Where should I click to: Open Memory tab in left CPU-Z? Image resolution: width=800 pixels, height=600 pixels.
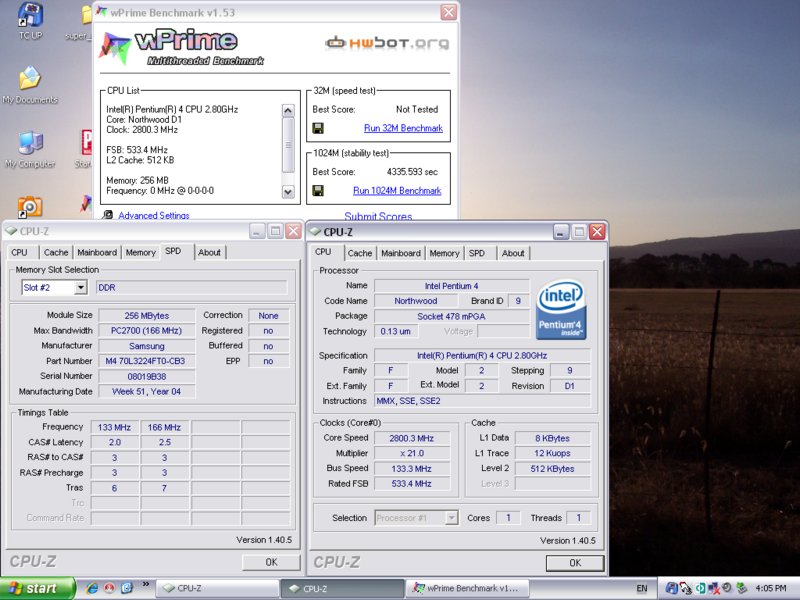coord(140,253)
